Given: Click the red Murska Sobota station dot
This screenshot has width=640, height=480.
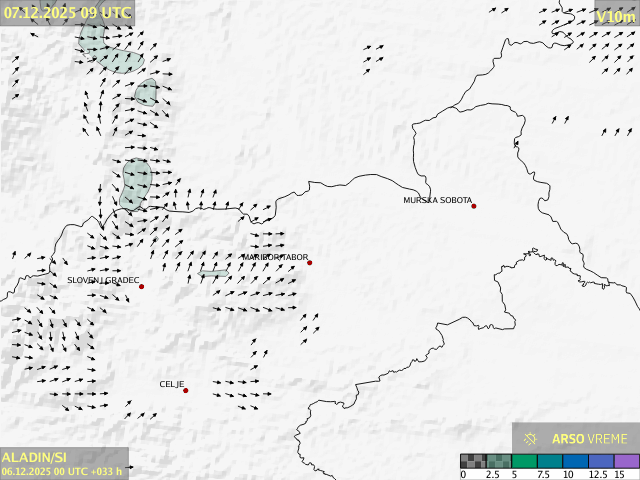Looking at the screenshot, I should 474,206.
